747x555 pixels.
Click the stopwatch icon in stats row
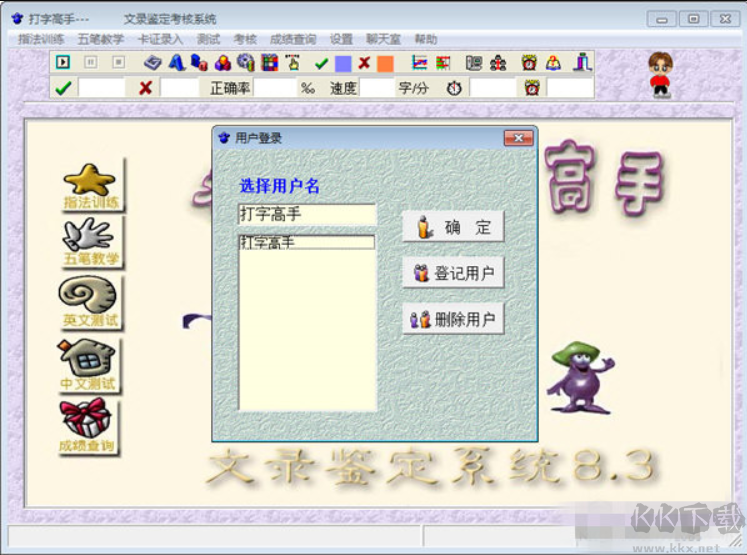point(454,88)
